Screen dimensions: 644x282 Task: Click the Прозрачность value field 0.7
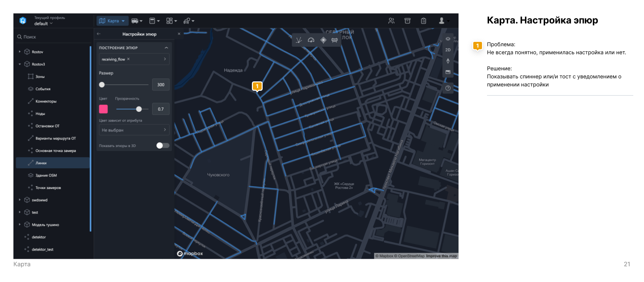pyautogui.click(x=161, y=109)
